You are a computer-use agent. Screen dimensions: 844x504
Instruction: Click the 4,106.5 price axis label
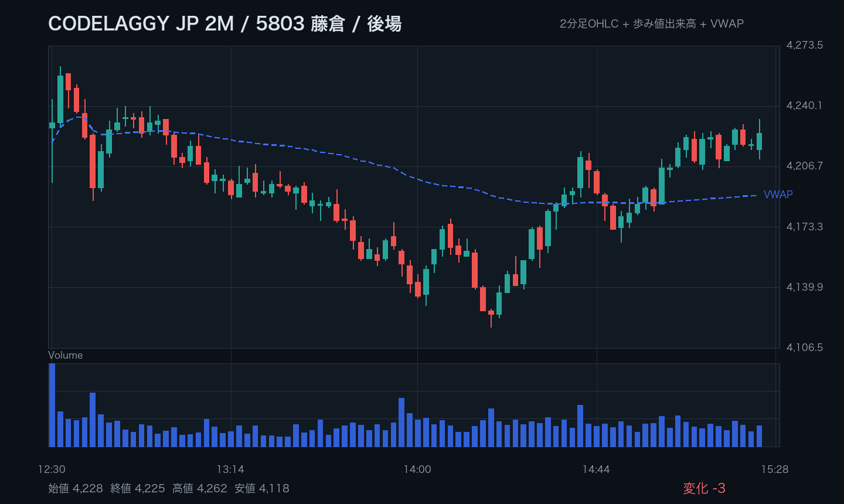pyautogui.click(x=804, y=348)
